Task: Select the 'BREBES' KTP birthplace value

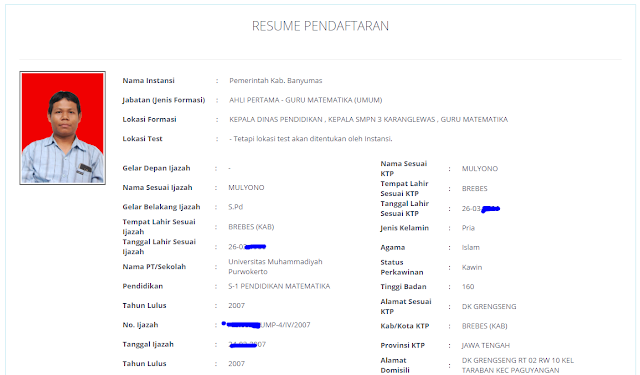Action: tap(474, 189)
